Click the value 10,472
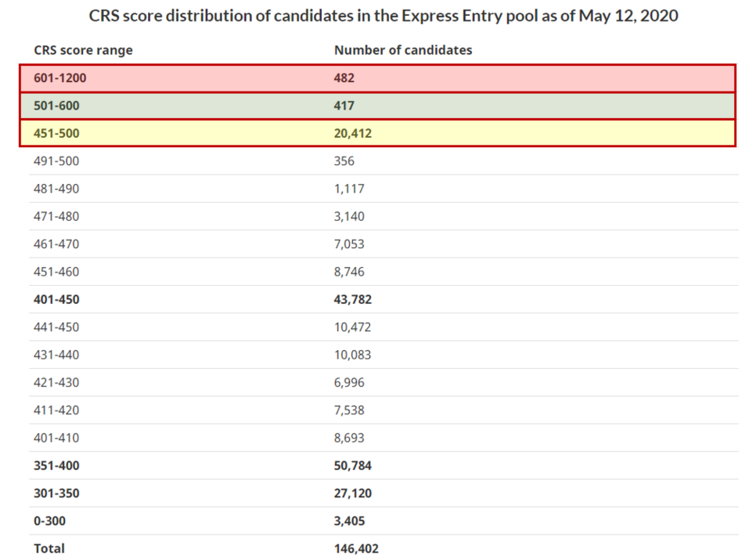756x555 pixels. (352, 327)
